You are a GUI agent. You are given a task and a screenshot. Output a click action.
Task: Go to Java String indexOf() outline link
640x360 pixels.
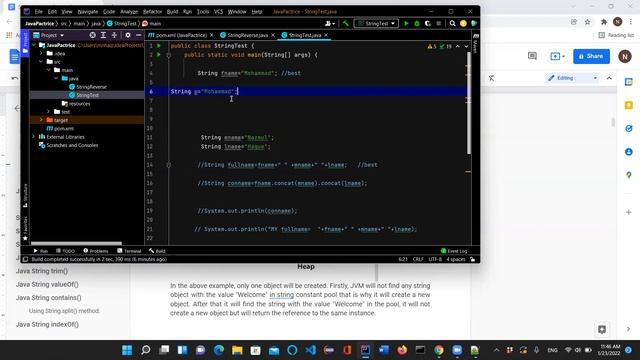[47, 324]
